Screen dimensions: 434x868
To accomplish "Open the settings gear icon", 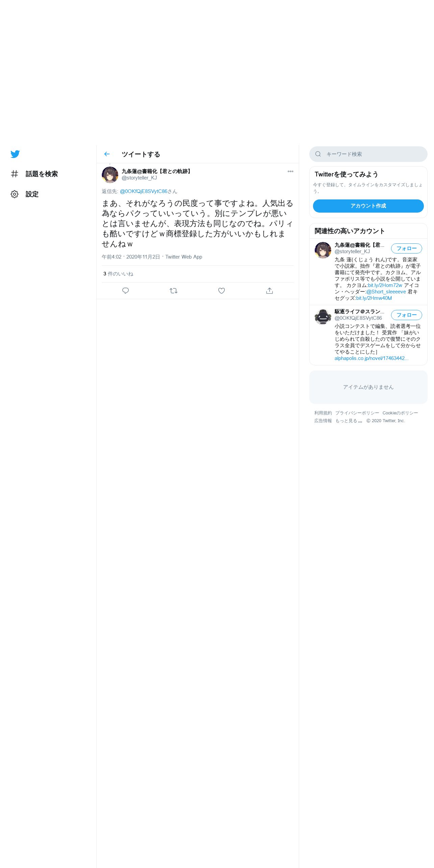I will click(15, 194).
